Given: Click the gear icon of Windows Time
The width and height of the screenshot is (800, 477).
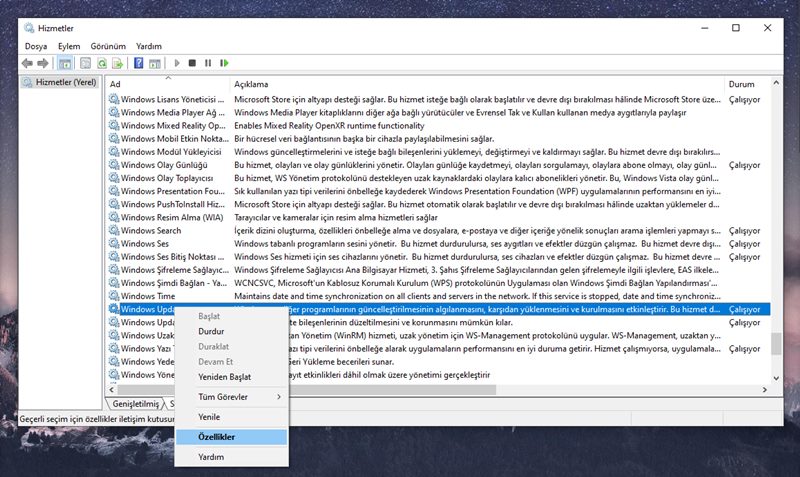Looking at the screenshot, I should [114, 296].
